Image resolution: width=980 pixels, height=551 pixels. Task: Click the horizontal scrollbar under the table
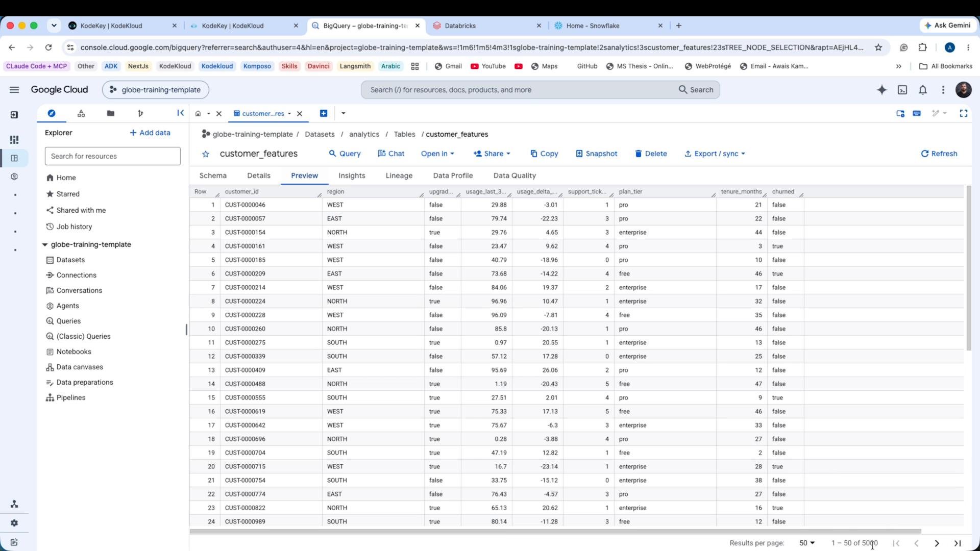point(555,531)
